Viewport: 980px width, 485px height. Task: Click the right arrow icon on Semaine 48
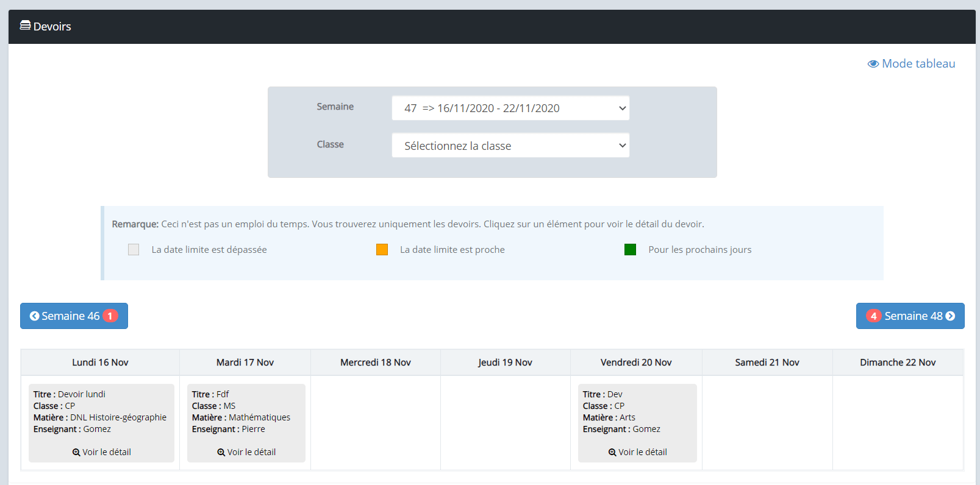point(950,316)
